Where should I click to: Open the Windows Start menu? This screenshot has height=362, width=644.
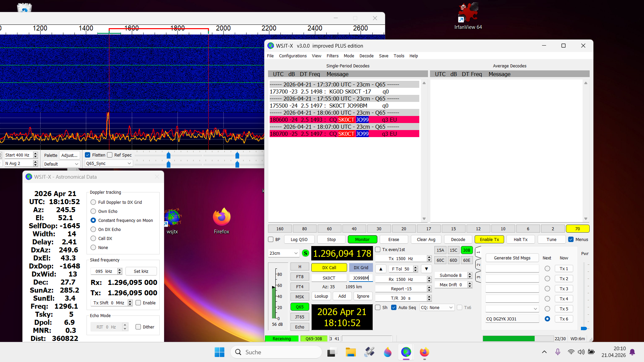219,352
